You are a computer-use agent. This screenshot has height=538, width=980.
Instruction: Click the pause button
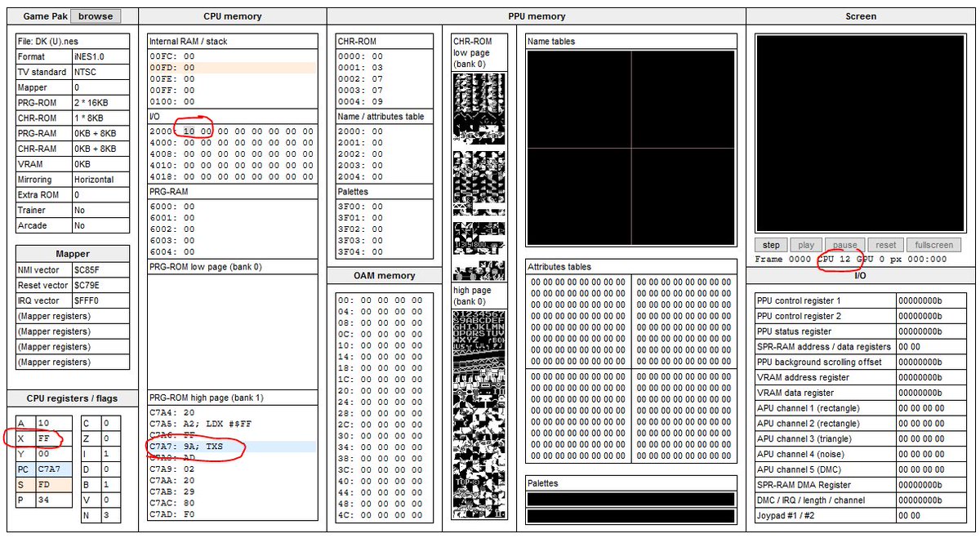844,245
